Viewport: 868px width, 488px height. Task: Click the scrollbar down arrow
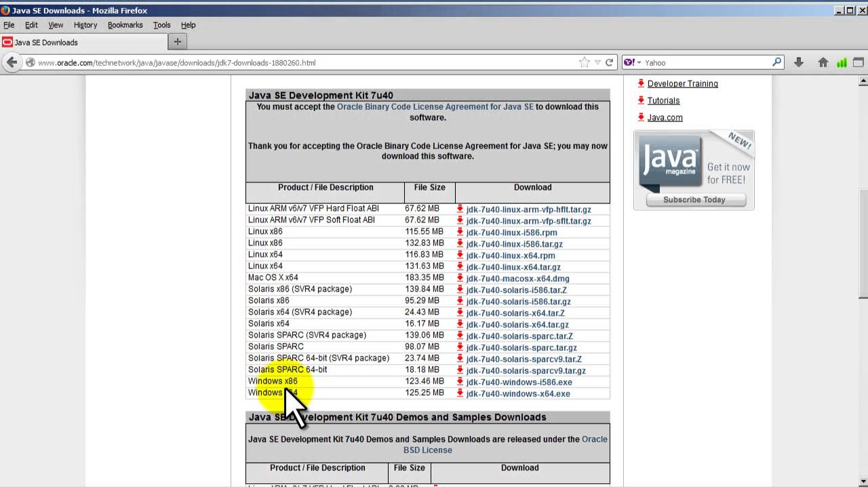(863, 481)
